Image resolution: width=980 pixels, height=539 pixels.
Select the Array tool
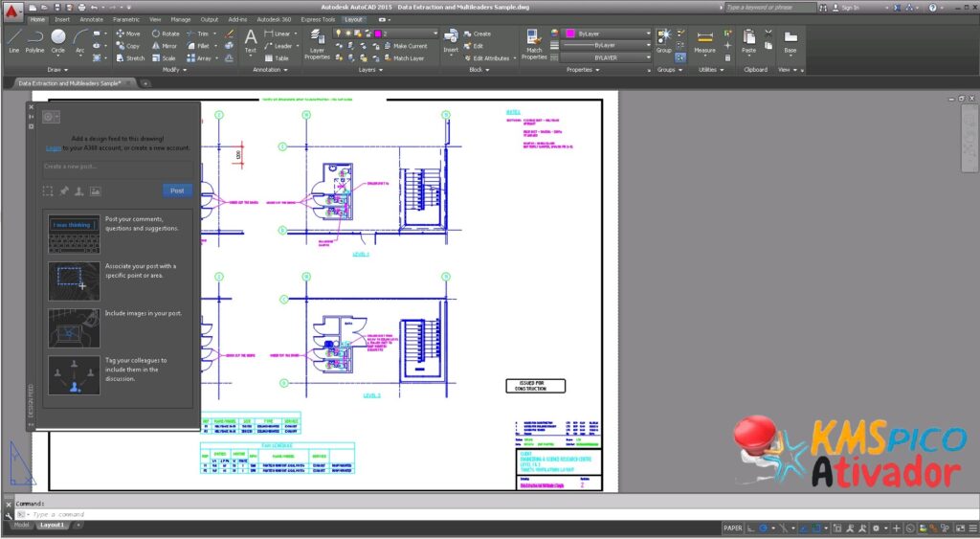point(199,58)
